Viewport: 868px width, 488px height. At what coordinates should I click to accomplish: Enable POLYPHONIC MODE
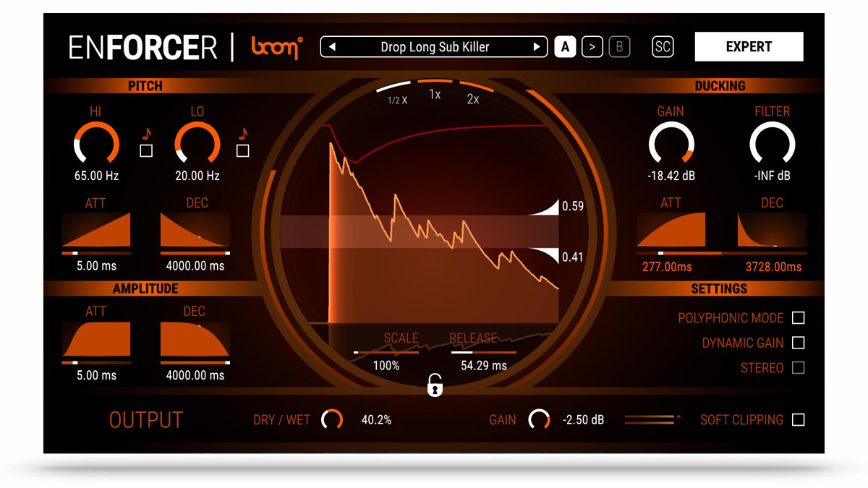[x=798, y=318]
